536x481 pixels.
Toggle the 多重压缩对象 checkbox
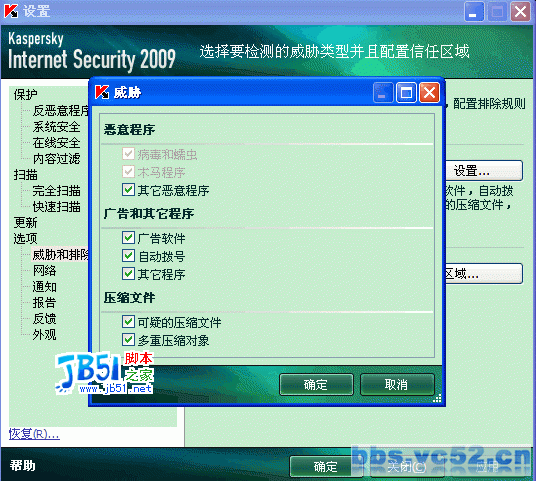129,340
